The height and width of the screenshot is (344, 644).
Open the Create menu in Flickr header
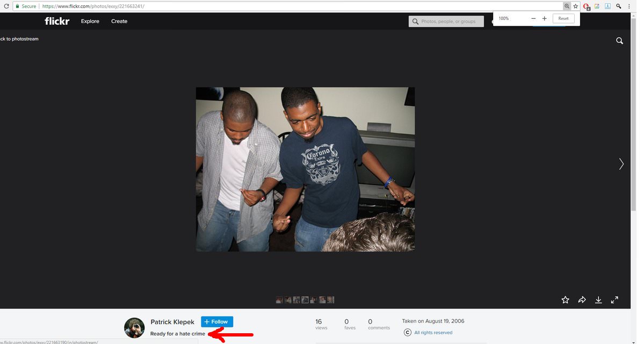point(119,21)
